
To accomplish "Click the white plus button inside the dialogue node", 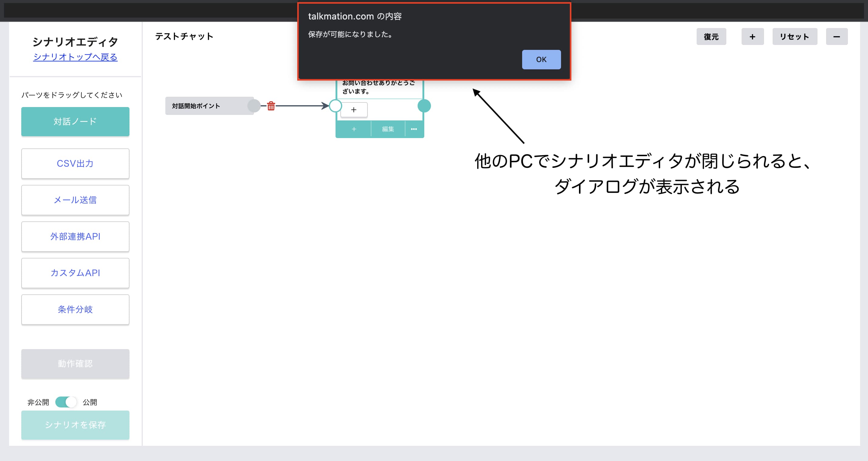I will coord(353,109).
